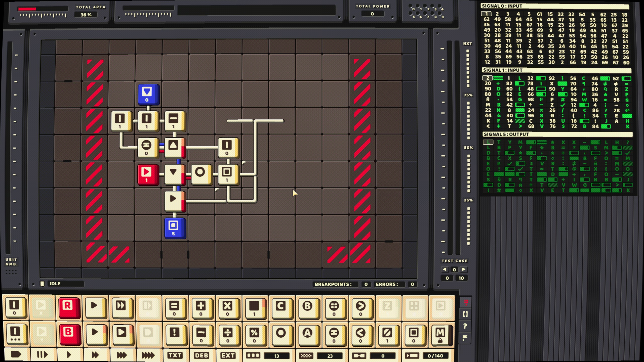Run the simulation at normal speed
This screenshot has height=362, width=644.
tap(69, 355)
